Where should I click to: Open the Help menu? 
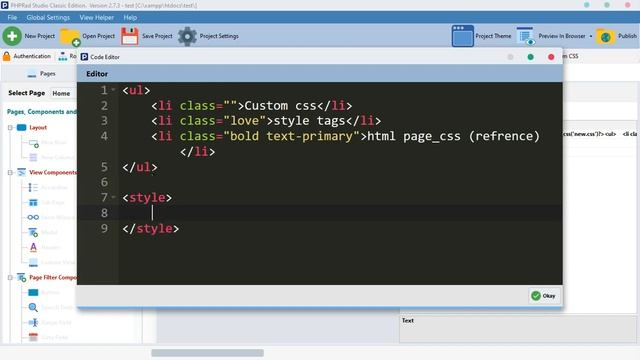tap(130, 18)
